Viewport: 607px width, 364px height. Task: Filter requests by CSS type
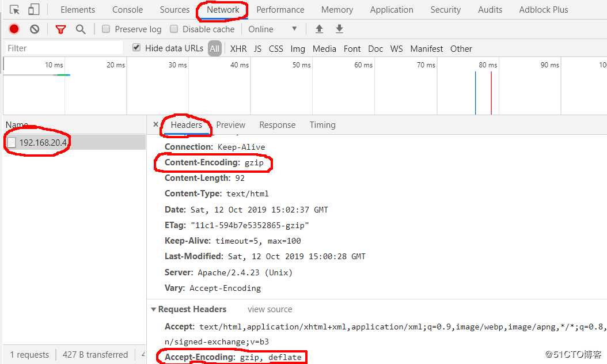tap(276, 48)
